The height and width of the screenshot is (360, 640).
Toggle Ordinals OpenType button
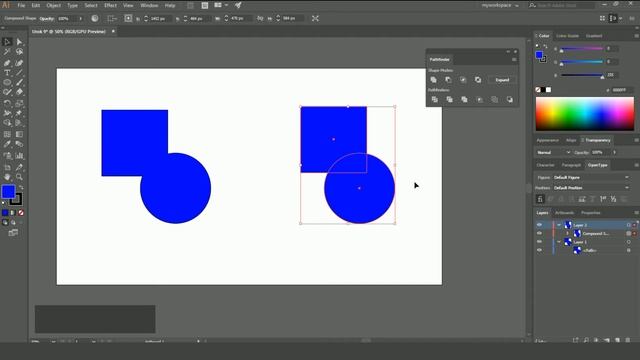(x=603, y=199)
